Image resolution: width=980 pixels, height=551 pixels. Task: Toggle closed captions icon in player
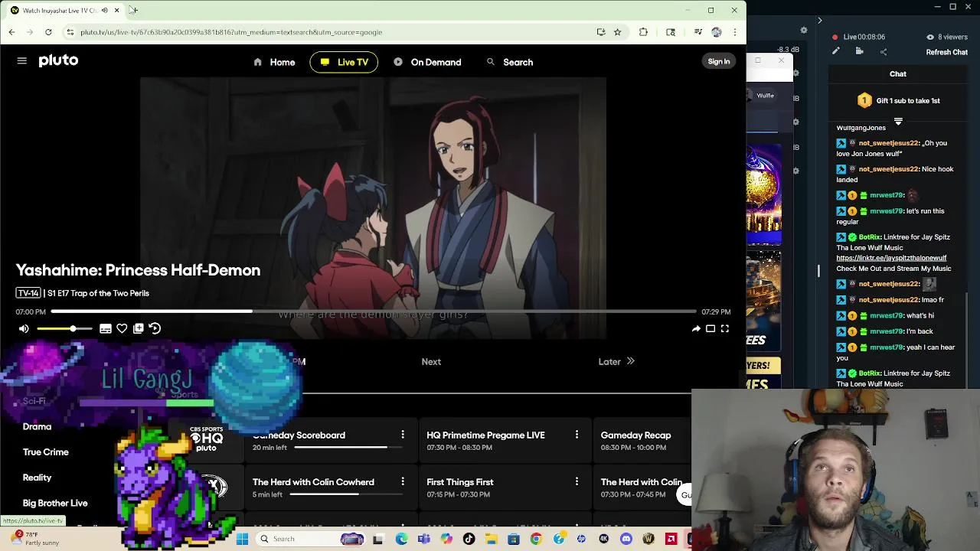tap(106, 328)
